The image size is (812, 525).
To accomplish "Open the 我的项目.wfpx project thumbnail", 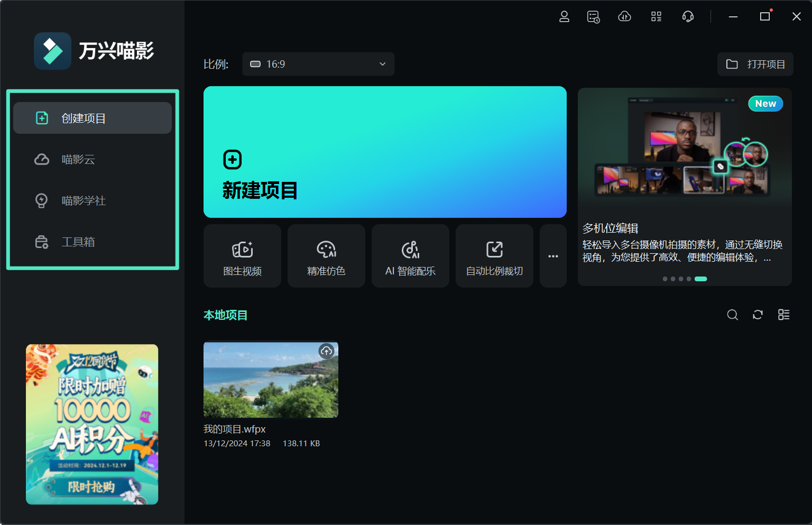I will click(x=271, y=379).
